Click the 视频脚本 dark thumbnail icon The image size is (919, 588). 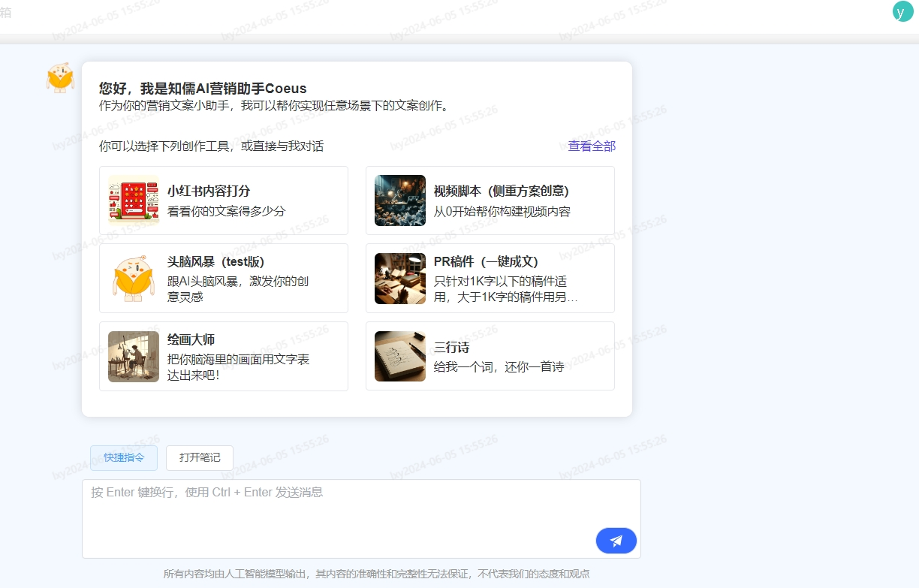click(400, 201)
